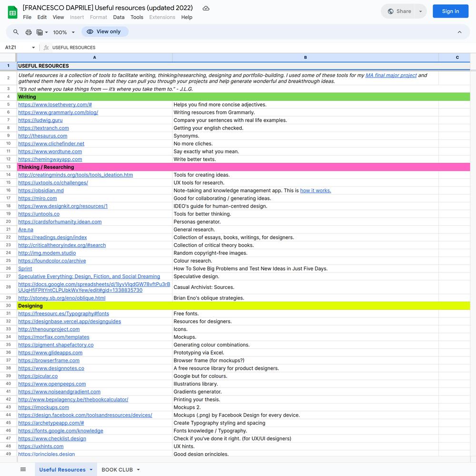This screenshot has height=476, width=476.
Task: Open the BOOK CLUB tab menu arrow
Action: point(139,470)
